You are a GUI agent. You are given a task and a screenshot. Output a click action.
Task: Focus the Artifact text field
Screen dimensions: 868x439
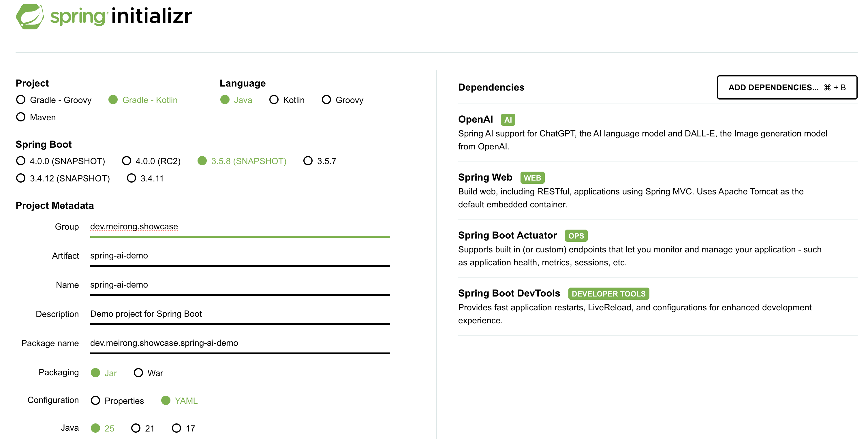(x=240, y=256)
